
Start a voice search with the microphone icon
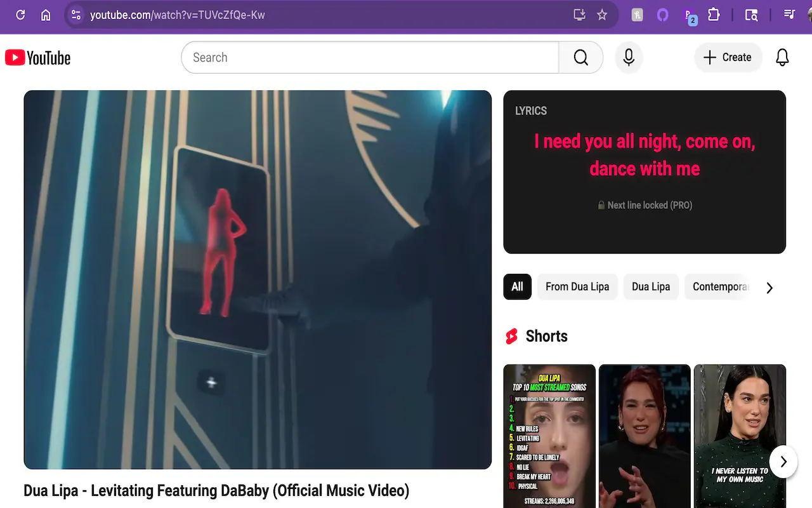[629, 57]
